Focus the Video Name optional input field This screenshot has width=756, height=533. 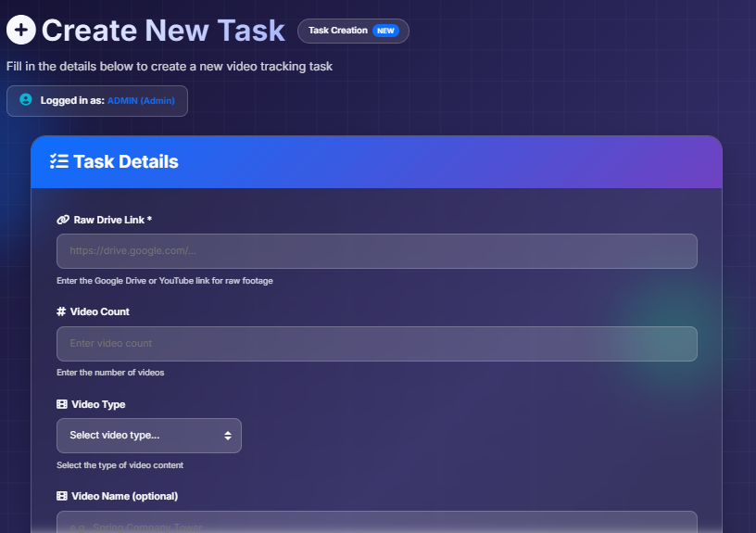point(377,522)
